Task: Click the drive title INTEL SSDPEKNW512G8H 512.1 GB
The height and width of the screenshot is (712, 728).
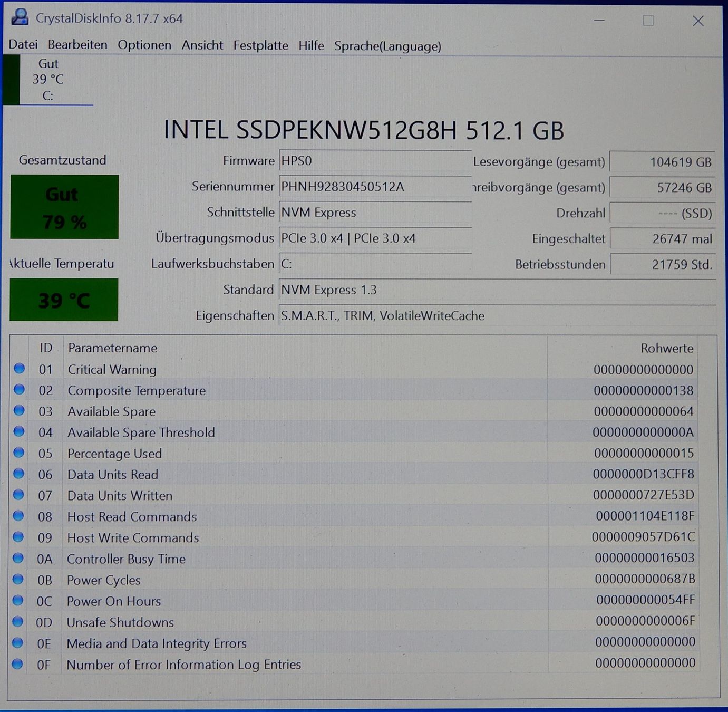Action: coord(364,130)
